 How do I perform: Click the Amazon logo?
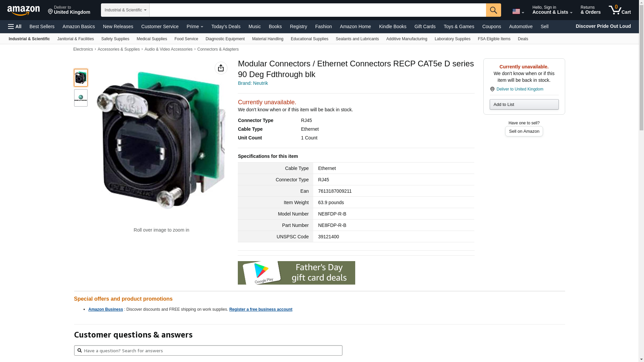[x=23, y=10]
